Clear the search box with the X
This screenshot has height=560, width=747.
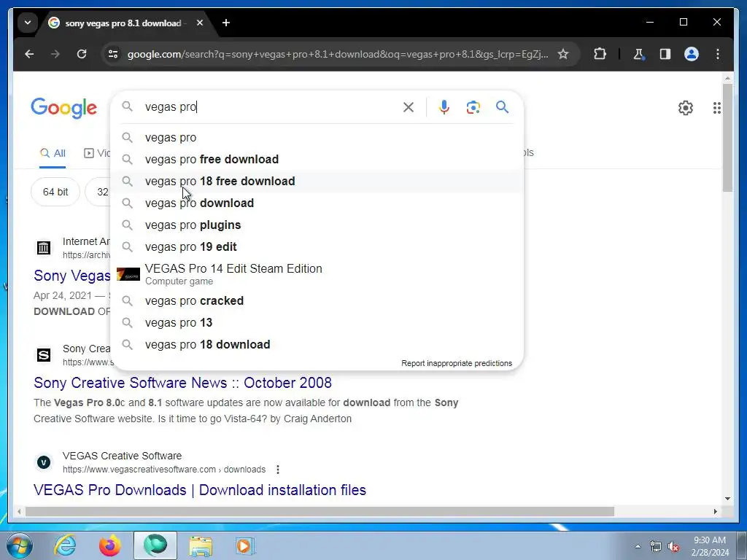(409, 107)
